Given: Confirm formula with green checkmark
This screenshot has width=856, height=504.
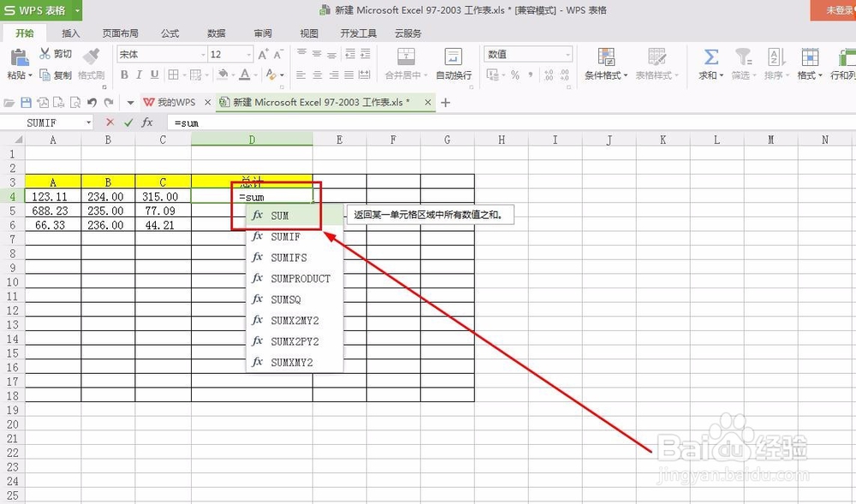Looking at the screenshot, I should (x=128, y=122).
